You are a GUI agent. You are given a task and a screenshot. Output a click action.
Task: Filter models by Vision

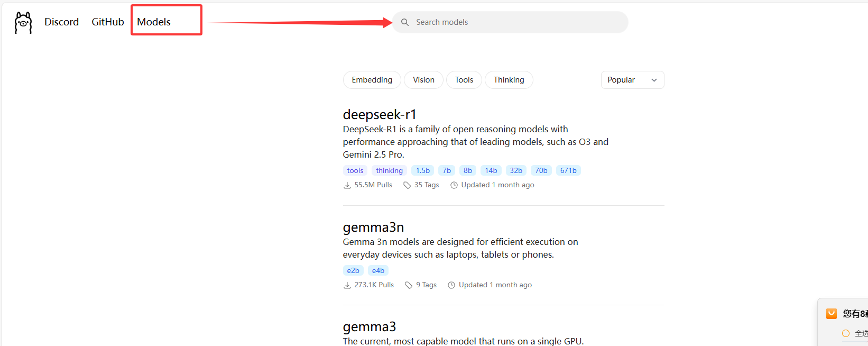pos(423,80)
